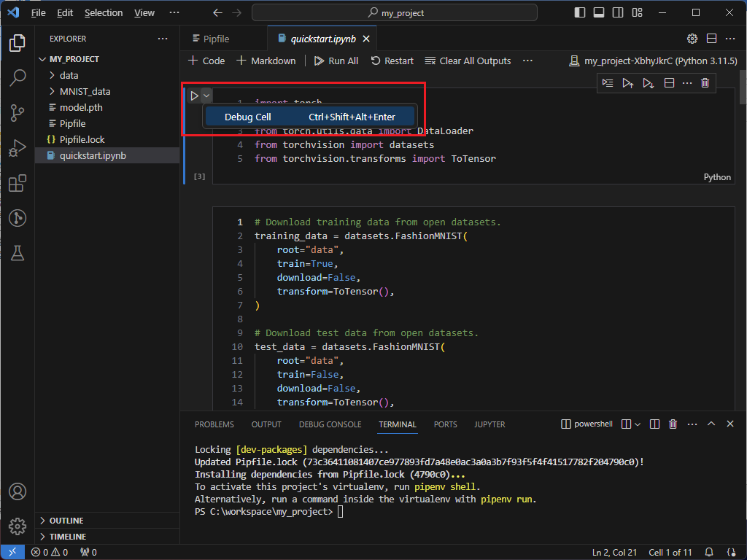Go back navigation arrow in title bar

[x=217, y=13]
